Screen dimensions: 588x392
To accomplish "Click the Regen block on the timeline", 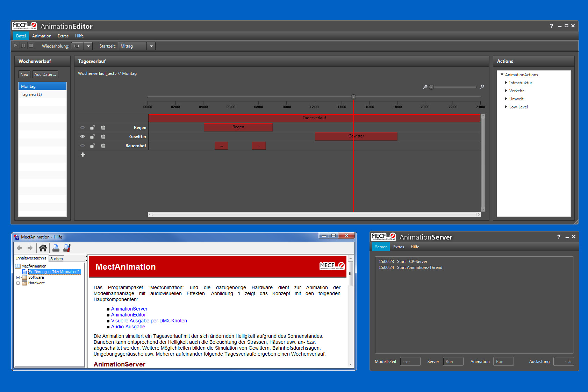I will (238, 127).
